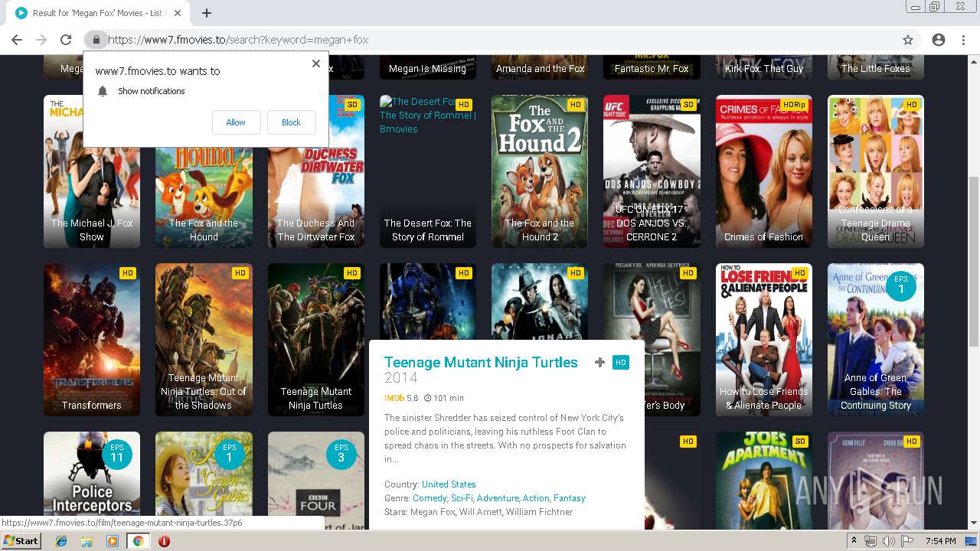Screen dimensions: 980x551
Task: Open Anne of Green Gables: The Continuing Story
Action: 876,340
